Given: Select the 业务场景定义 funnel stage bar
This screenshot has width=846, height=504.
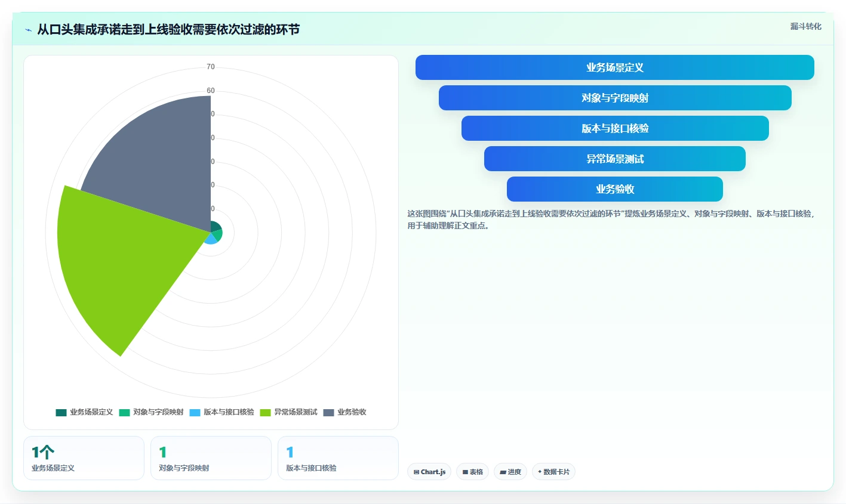Looking at the screenshot, I should 615,67.
